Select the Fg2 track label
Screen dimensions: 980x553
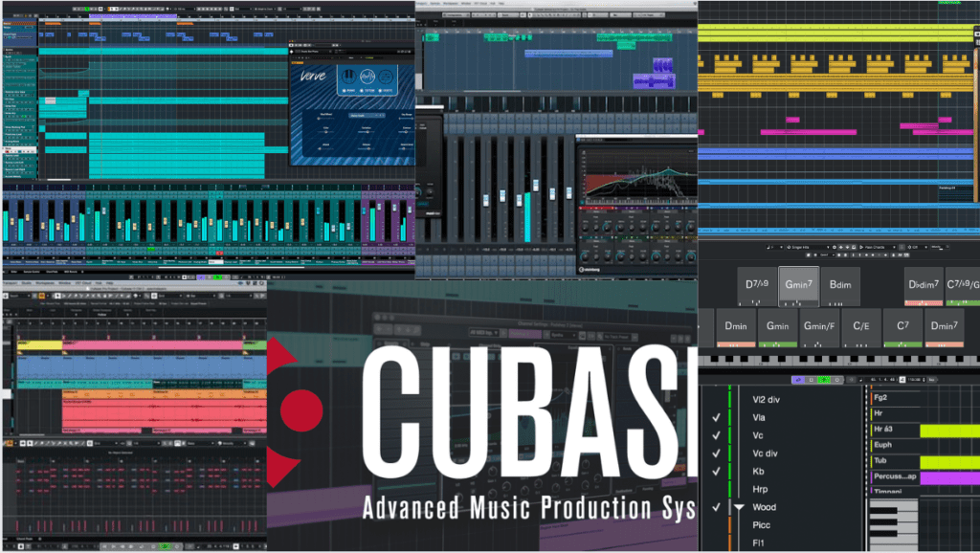[880, 397]
